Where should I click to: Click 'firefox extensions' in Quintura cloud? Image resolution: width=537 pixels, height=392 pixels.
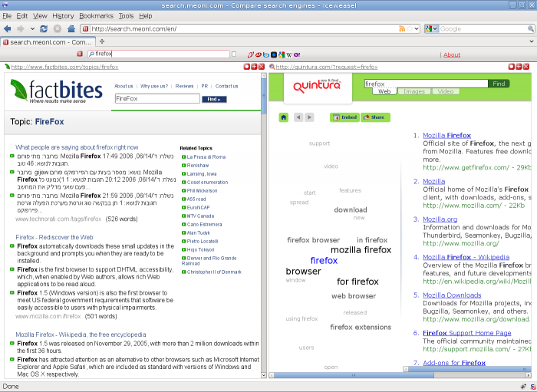click(x=361, y=328)
